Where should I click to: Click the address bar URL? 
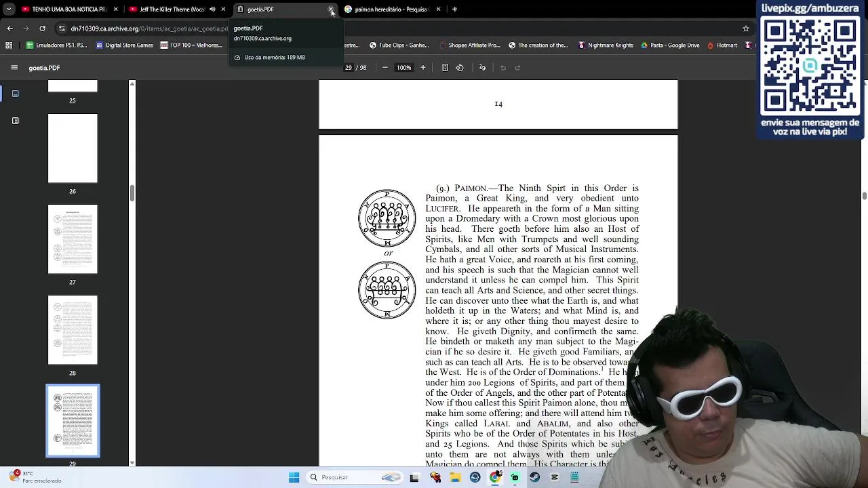pyautogui.click(x=149, y=28)
